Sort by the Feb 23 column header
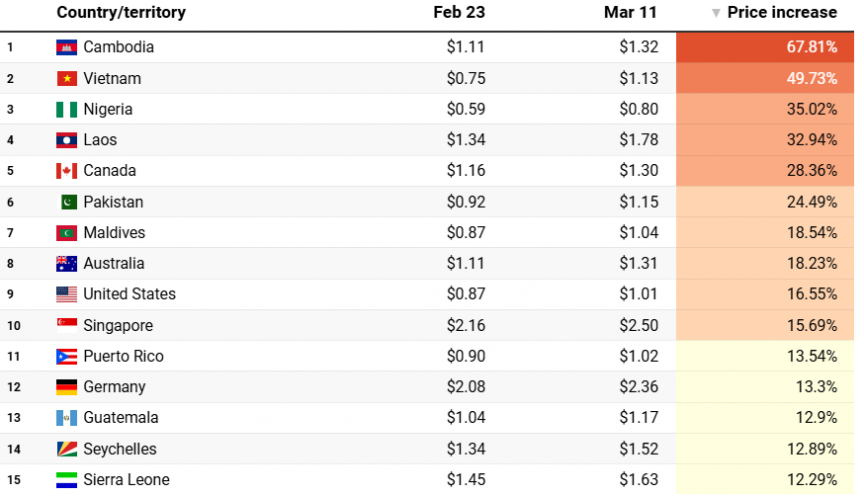Image resolution: width=864 pixels, height=496 pixels. click(x=459, y=13)
